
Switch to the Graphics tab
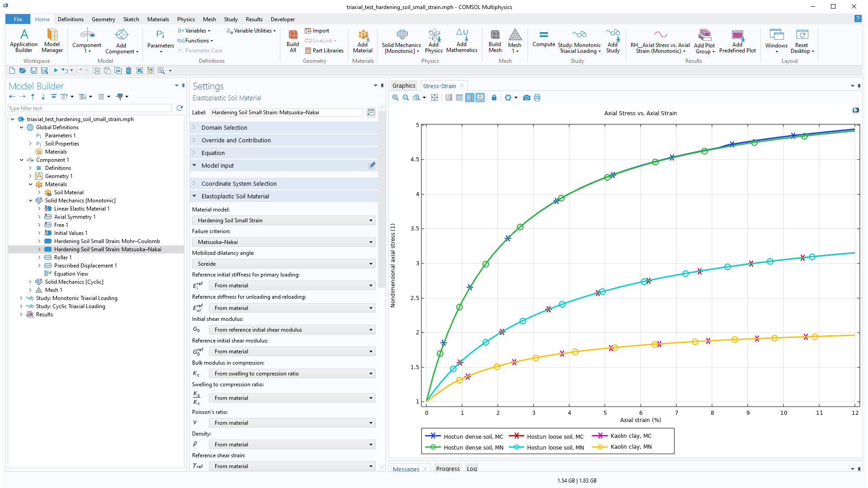pos(404,86)
